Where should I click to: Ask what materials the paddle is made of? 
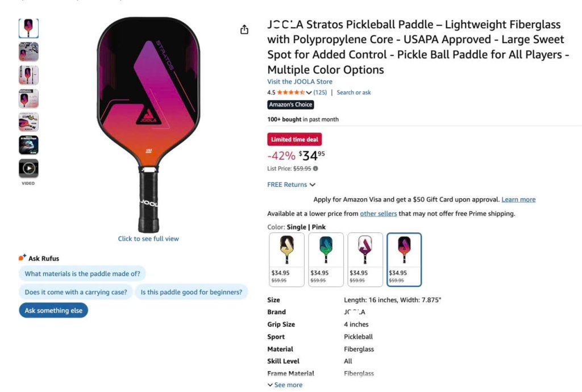[x=82, y=274]
